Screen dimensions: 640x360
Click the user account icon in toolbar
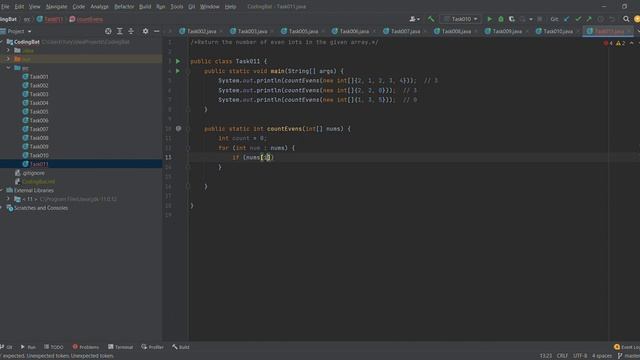[x=414, y=19]
